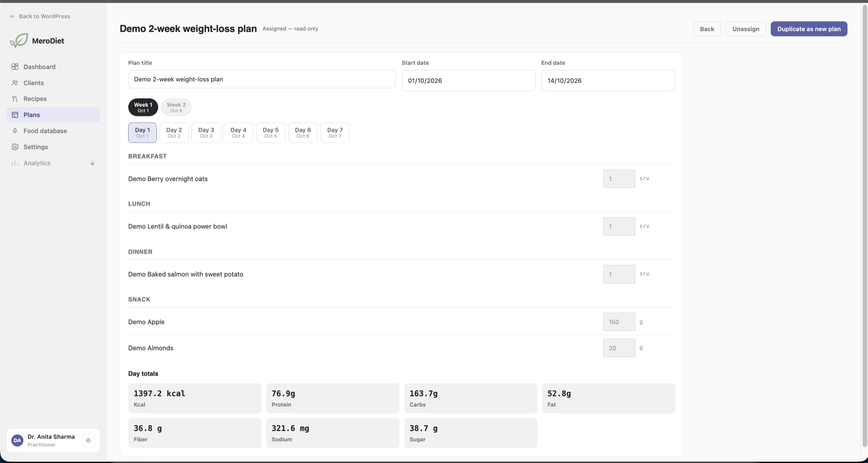Screen dimensions: 868x463
Task: View Day 4 meals
Action: pos(238,133)
